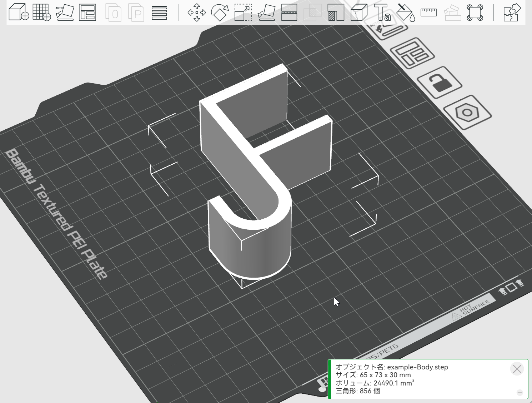
Task: Select the Measure ruler tool
Action: tap(429, 13)
